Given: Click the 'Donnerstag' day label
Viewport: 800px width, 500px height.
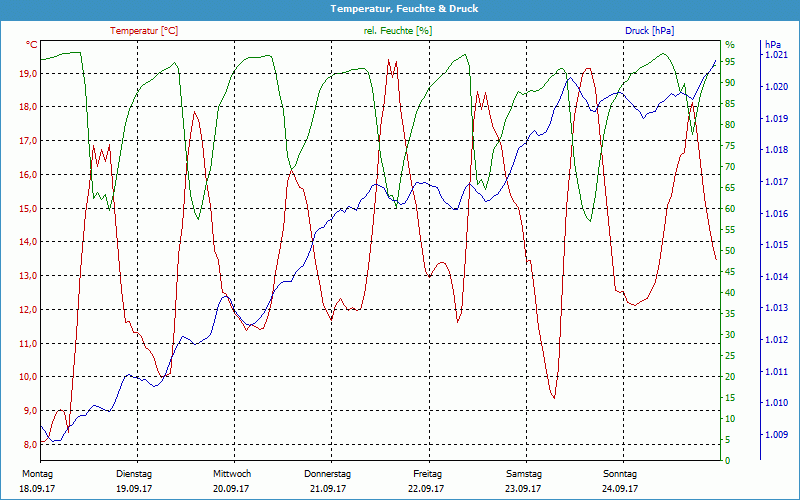Looking at the screenshot, I should click(328, 474).
